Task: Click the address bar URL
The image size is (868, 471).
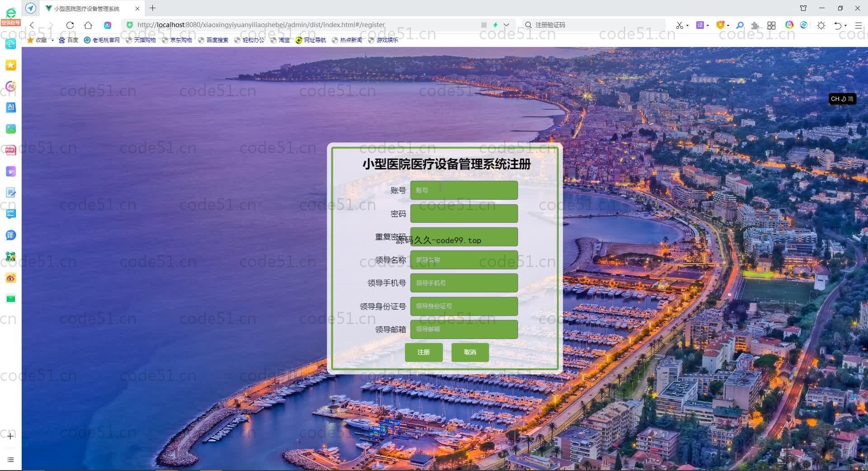Action: click(x=261, y=25)
